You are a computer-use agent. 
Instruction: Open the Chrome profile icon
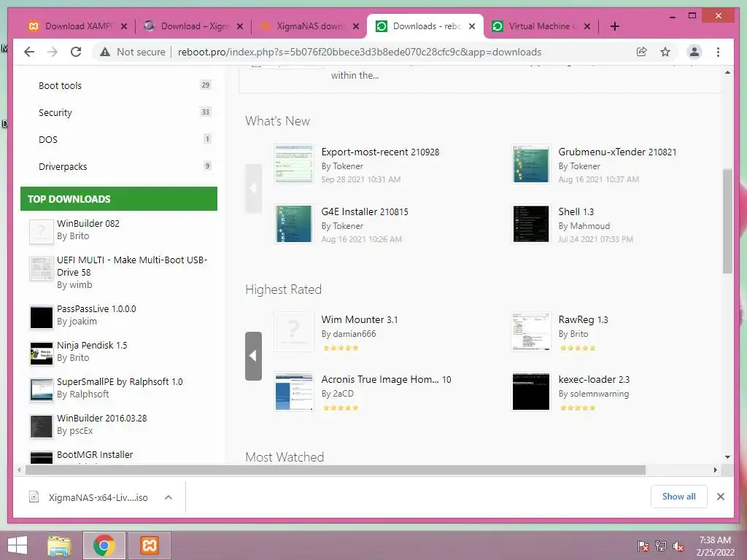(x=694, y=52)
